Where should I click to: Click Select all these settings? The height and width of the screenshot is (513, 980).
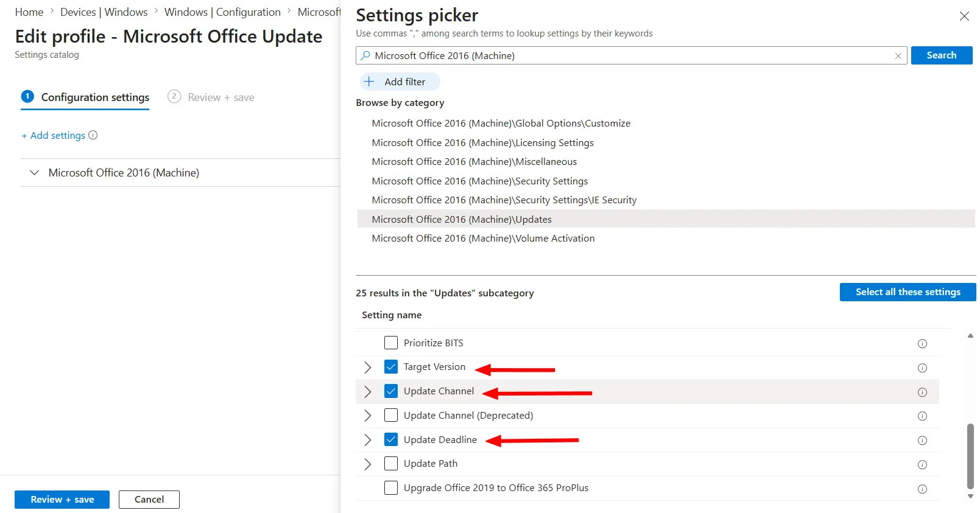(908, 292)
